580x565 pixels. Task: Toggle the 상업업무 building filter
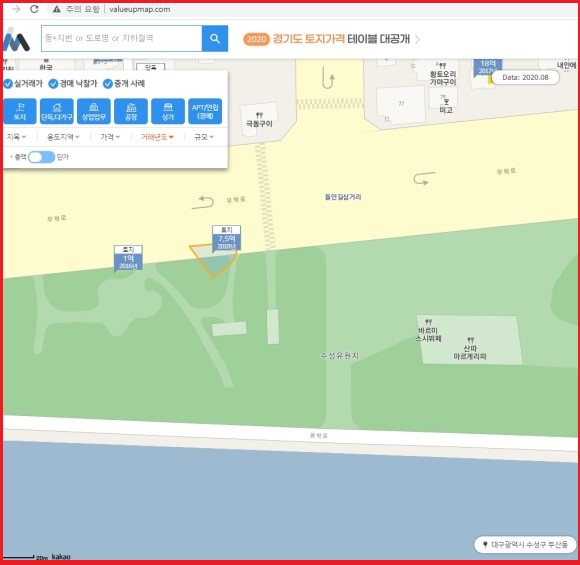tap(94, 111)
